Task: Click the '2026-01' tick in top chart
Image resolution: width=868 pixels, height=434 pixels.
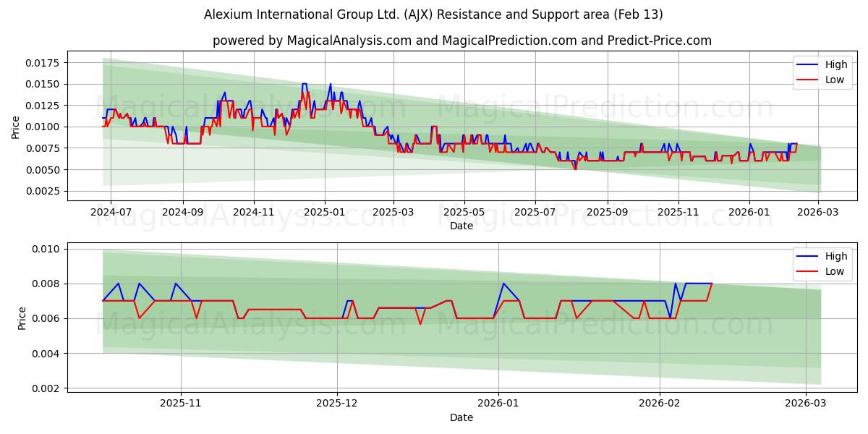Action: point(749,213)
